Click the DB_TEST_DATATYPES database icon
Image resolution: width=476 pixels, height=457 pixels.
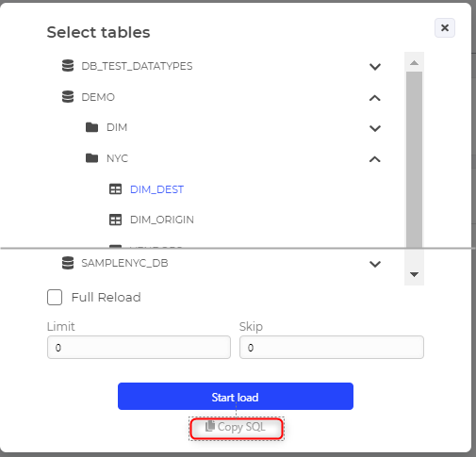[68, 66]
